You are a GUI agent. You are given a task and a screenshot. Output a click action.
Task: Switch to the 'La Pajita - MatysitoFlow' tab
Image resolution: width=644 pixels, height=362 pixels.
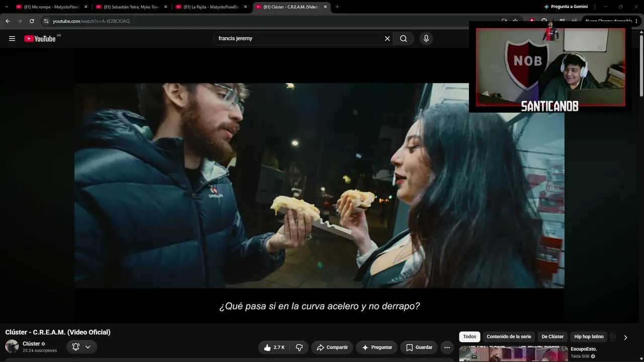tap(211, 7)
